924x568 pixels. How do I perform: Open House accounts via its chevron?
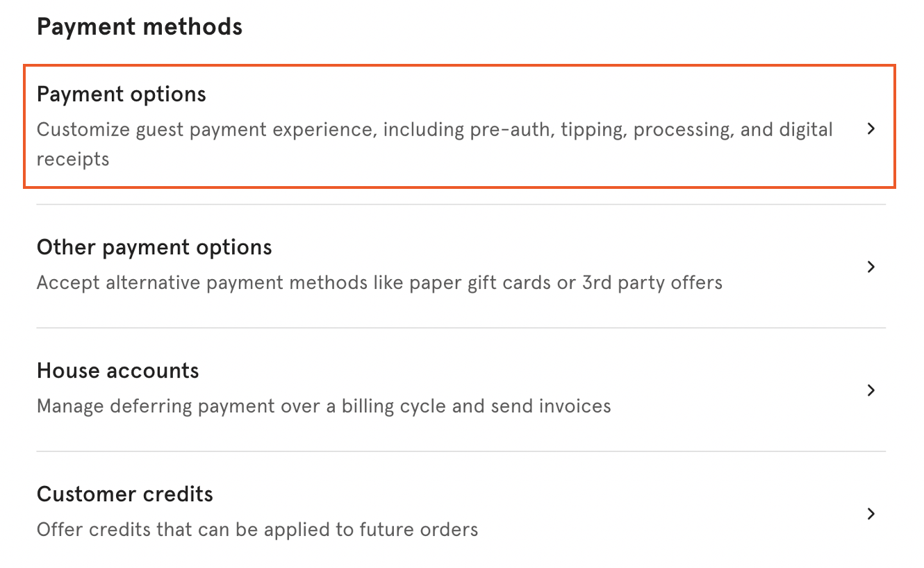[871, 390]
